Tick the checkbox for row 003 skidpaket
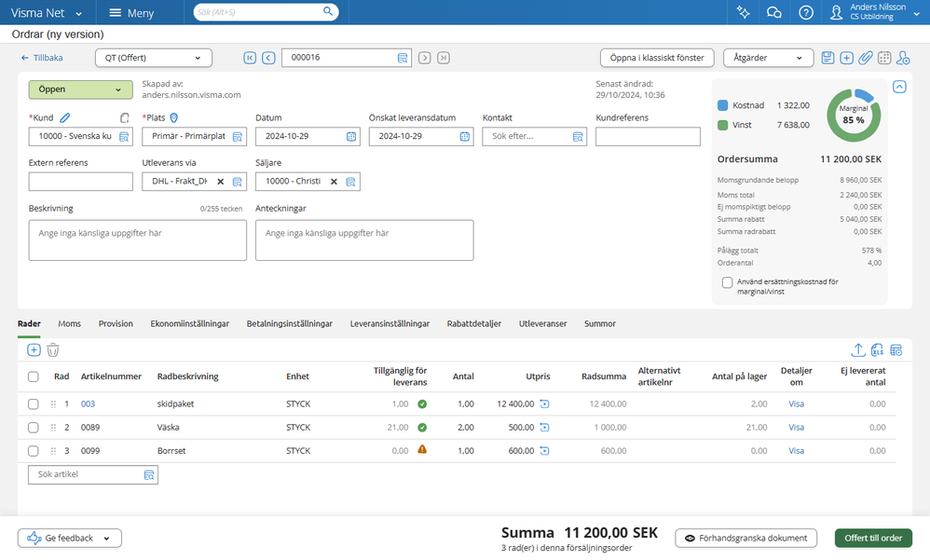The height and width of the screenshot is (560, 930). (34, 403)
